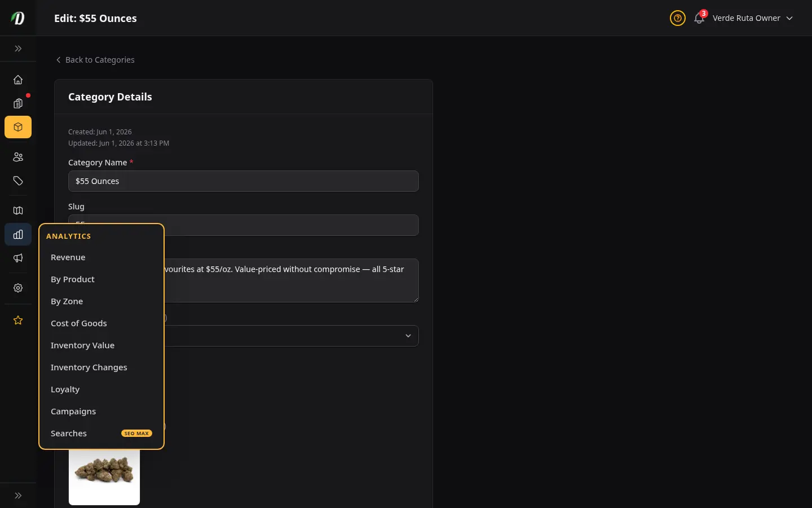
Task: Open the Home dashboard icon
Action: 18,80
